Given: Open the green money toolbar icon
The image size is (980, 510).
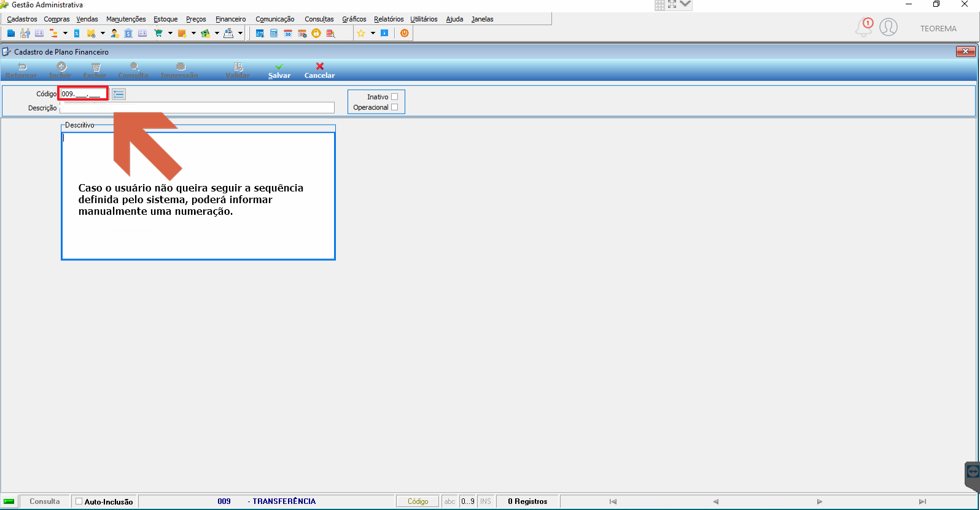Looking at the screenshot, I should [205, 33].
